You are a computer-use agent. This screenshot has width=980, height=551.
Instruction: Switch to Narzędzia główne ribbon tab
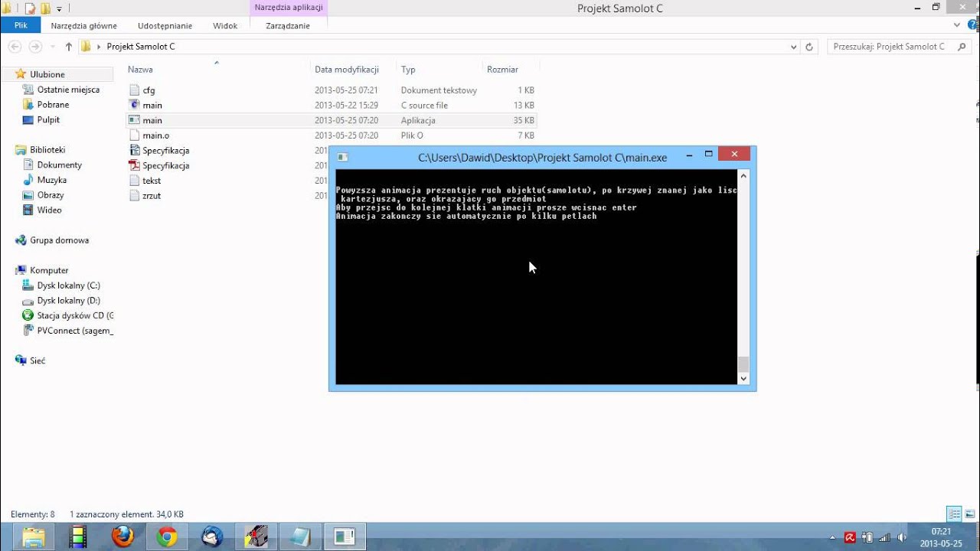83,25
